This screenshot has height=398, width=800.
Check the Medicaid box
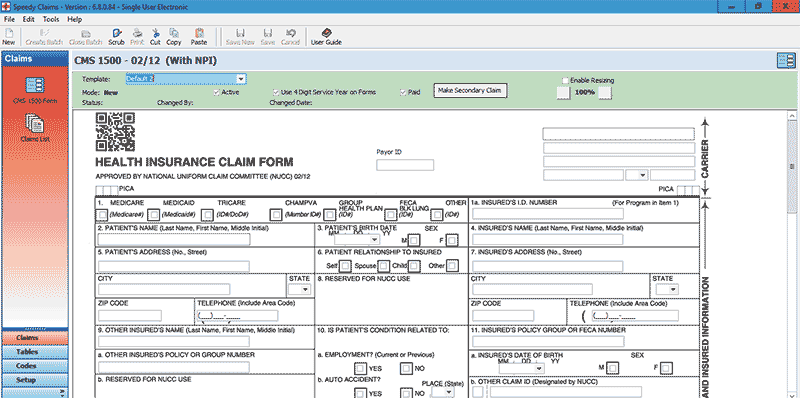154,215
